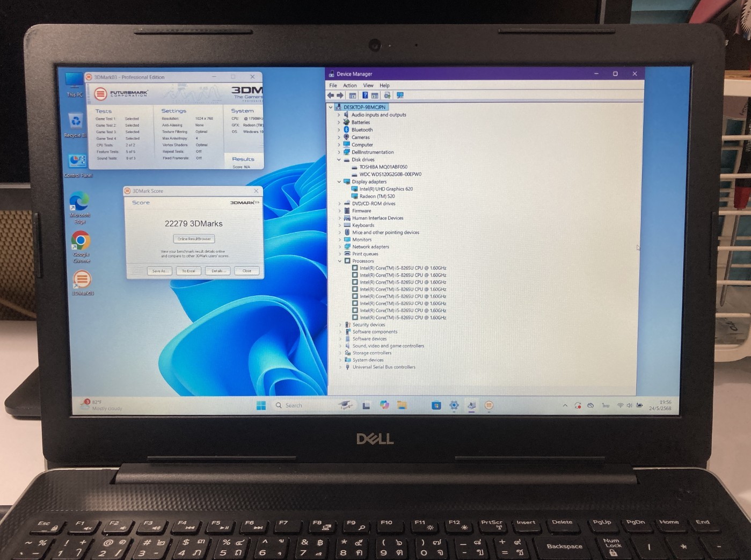
Task: Expand the Bluetooth category
Action: (x=339, y=130)
